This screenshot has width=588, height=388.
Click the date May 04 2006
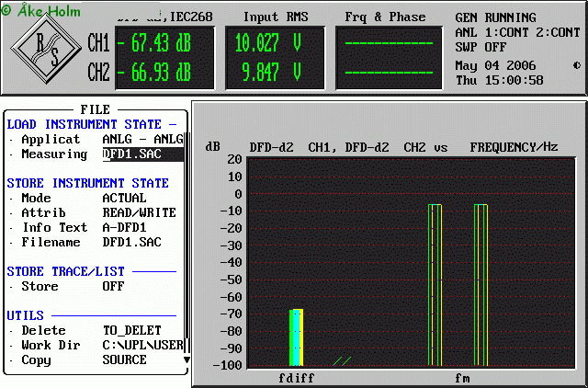pos(495,65)
